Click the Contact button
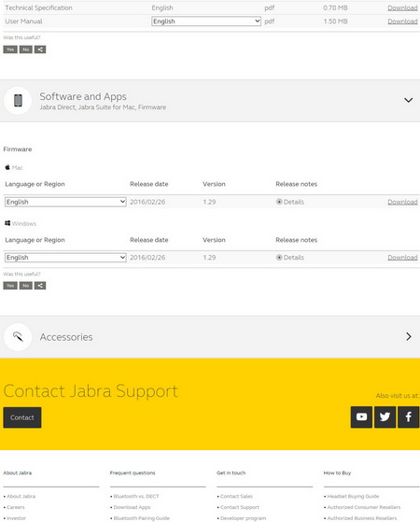Image resolution: width=420 pixels, height=522 pixels. click(x=22, y=417)
